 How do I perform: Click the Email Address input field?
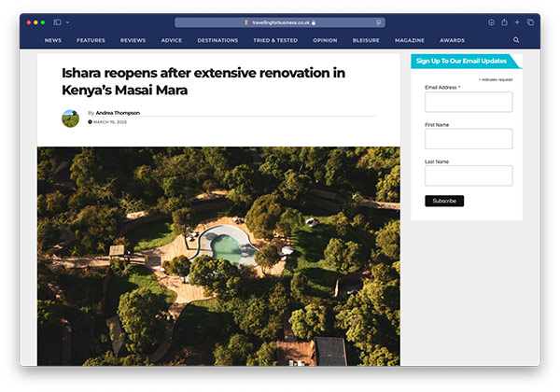(469, 102)
